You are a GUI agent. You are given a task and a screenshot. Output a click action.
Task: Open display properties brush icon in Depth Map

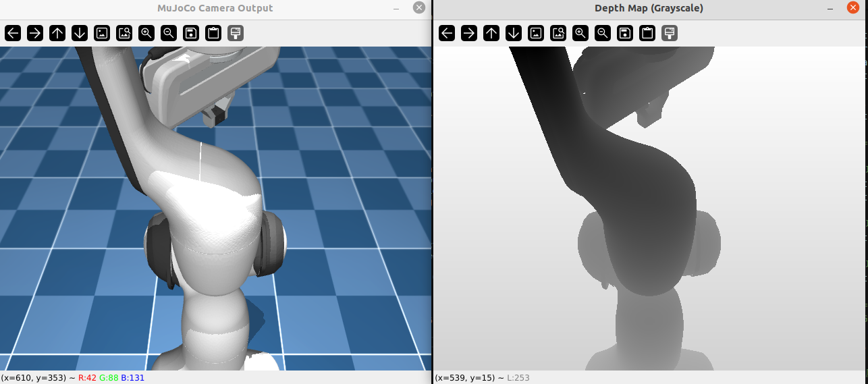click(x=670, y=32)
